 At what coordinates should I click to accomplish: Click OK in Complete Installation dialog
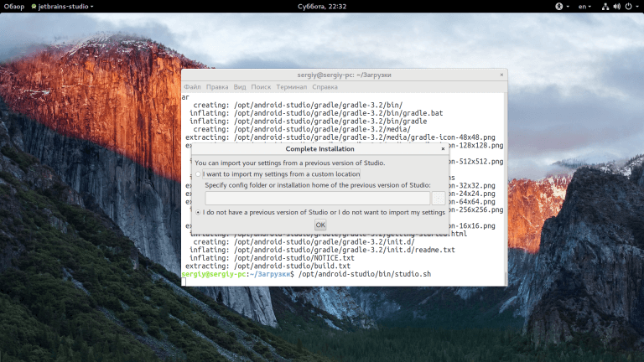[320, 225]
